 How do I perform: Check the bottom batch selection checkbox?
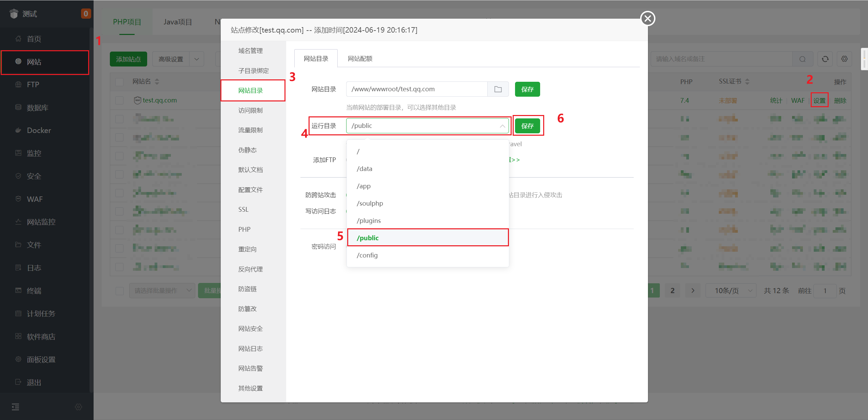120,291
